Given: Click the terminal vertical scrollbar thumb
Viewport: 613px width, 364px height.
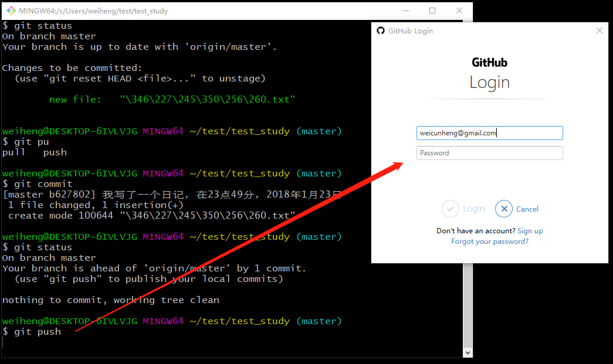Looking at the screenshot, I should tap(468, 305).
